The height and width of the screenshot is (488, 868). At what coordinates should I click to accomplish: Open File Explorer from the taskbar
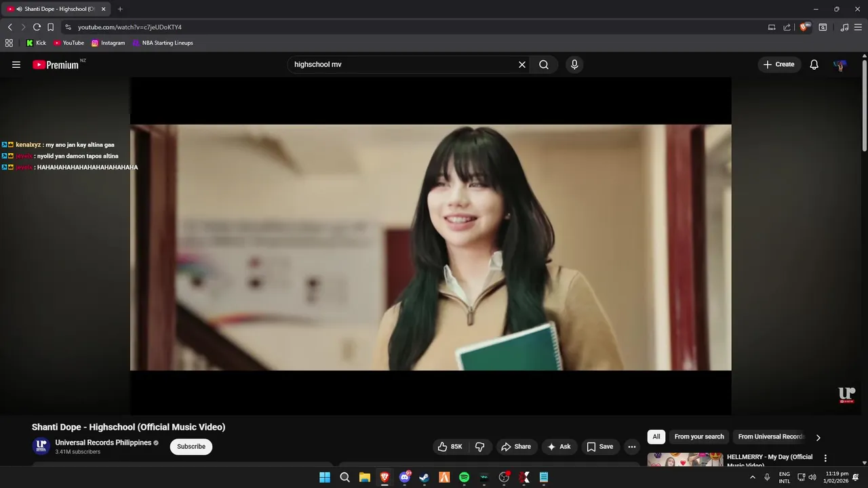[x=365, y=477]
